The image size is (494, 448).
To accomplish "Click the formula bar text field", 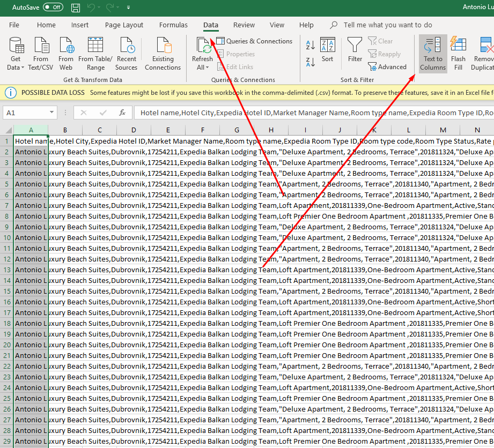I will pyautogui.click(x=314, y=113).
